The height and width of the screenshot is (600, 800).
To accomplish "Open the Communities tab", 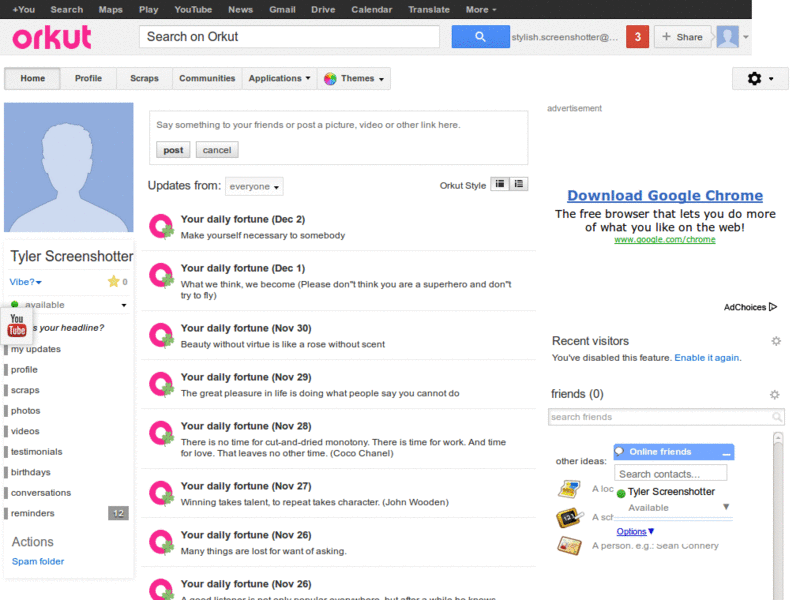I will [207, 79].
